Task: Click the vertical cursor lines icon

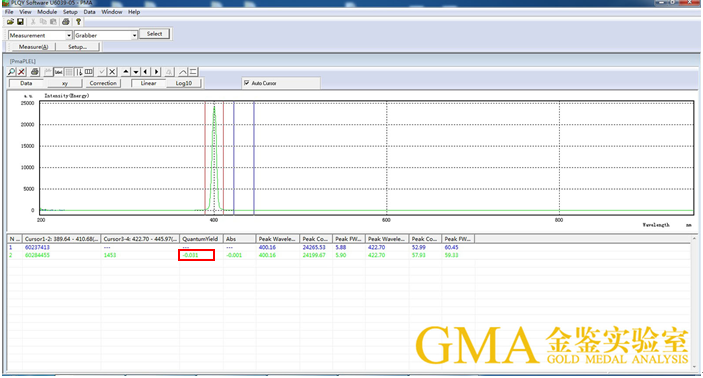Action: pyautogui.click(x=79, y=72)
